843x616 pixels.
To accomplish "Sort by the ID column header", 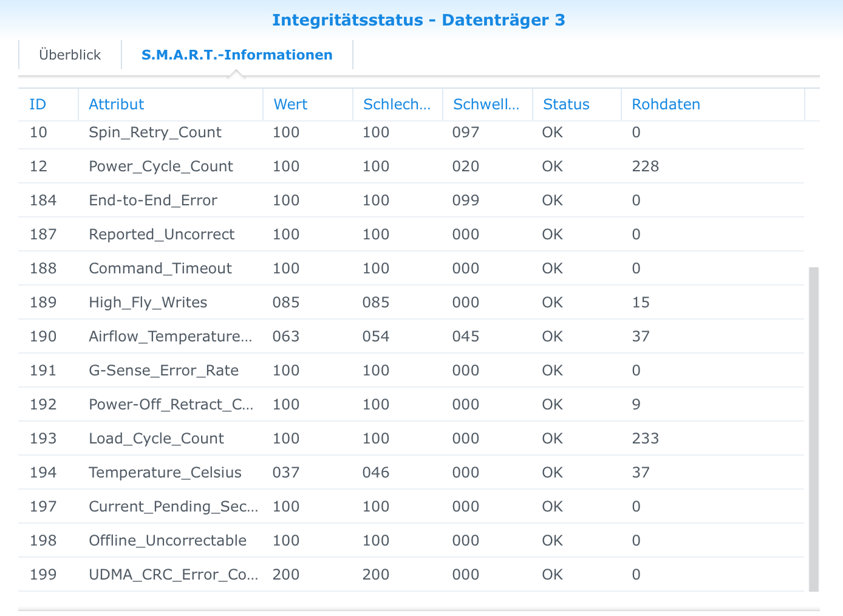I will 49,104.
